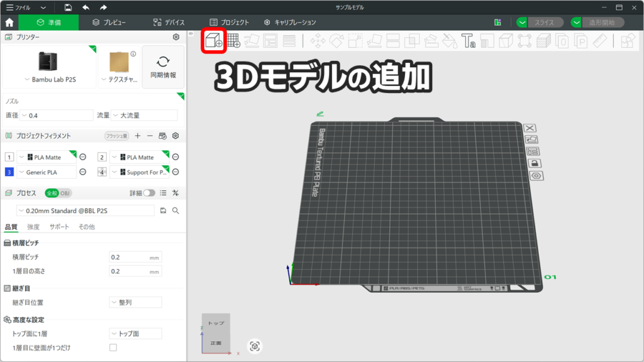Click the フラッシュ量 button
This screenshot has height=362, width=644.
click(116, 136)
